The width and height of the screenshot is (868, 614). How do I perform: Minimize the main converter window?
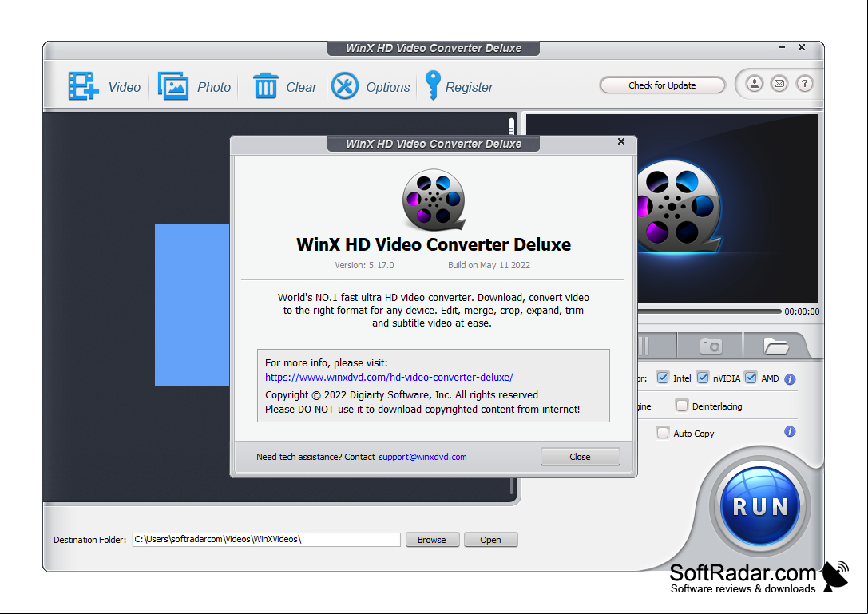(x=782, y=48)
